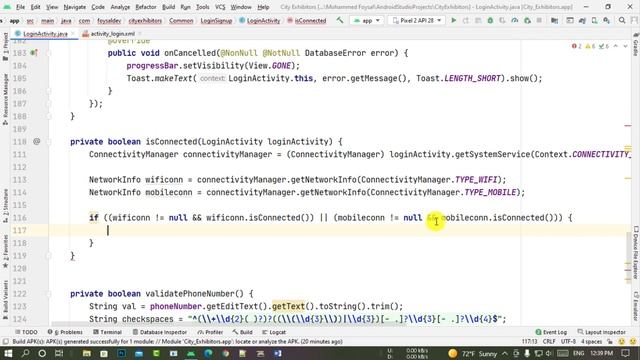Open the Analyze menu
This screenshot has width=640, height=360.
click(120, 7)
